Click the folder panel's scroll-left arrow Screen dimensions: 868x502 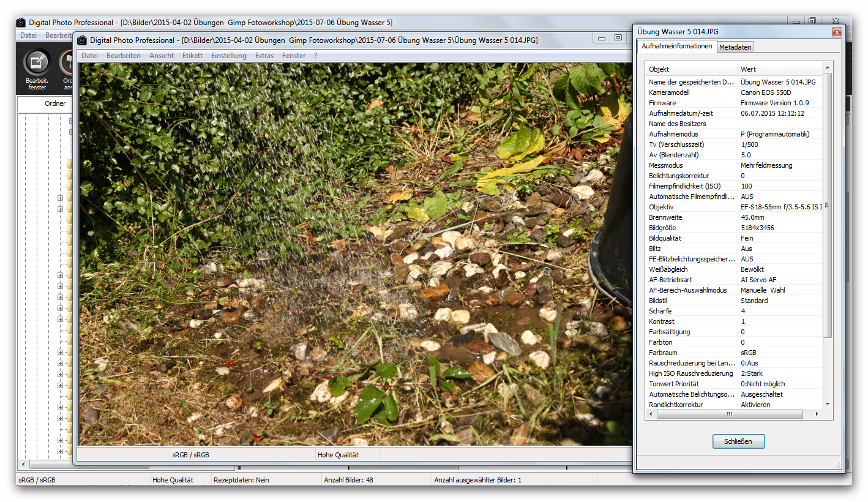23,465
